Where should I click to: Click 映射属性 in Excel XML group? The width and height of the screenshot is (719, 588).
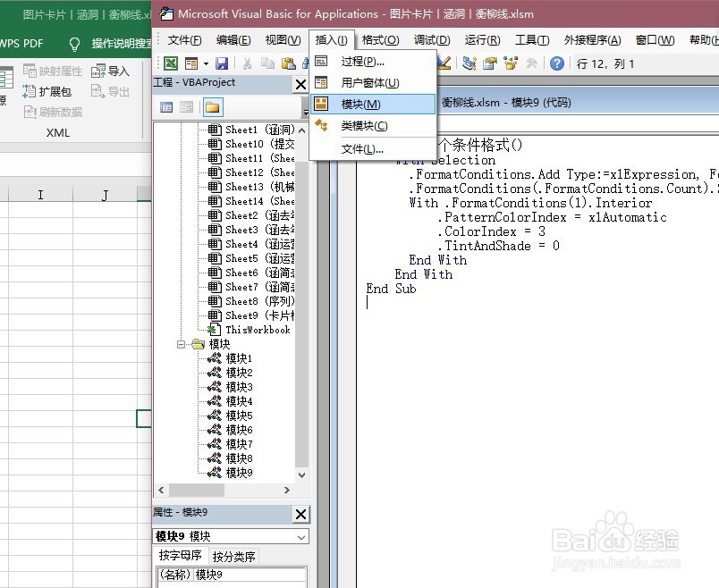point(53,71)
